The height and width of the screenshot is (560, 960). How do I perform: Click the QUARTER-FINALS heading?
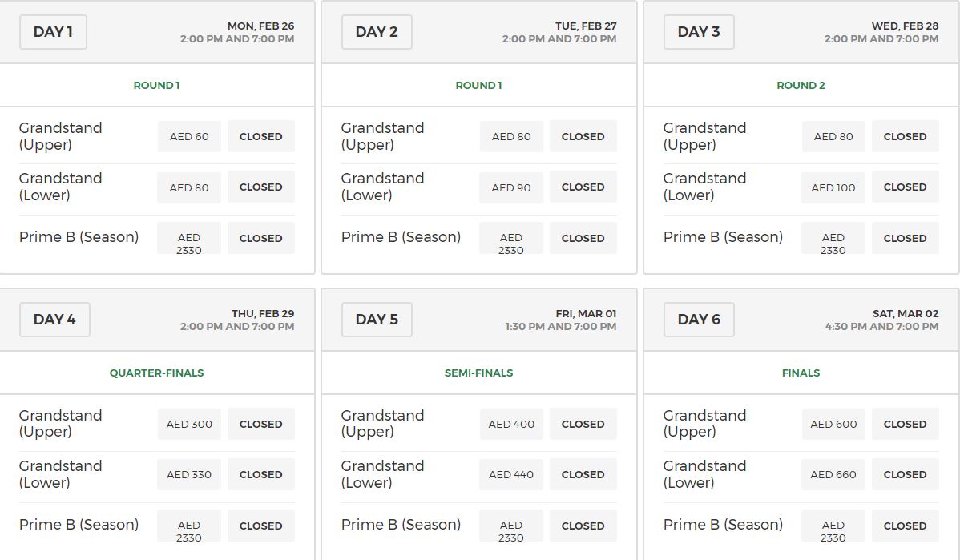coord(157,373)
